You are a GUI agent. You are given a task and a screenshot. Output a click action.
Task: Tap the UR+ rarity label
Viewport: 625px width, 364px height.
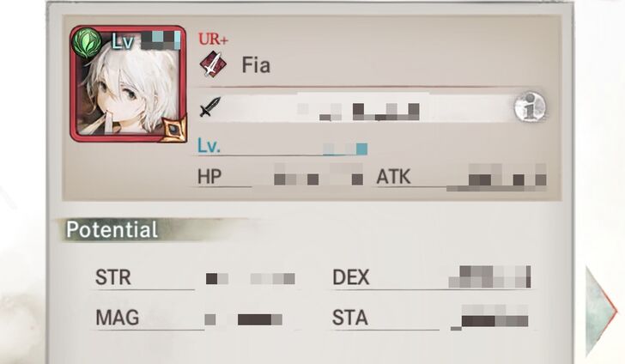[x=213, y=39]
